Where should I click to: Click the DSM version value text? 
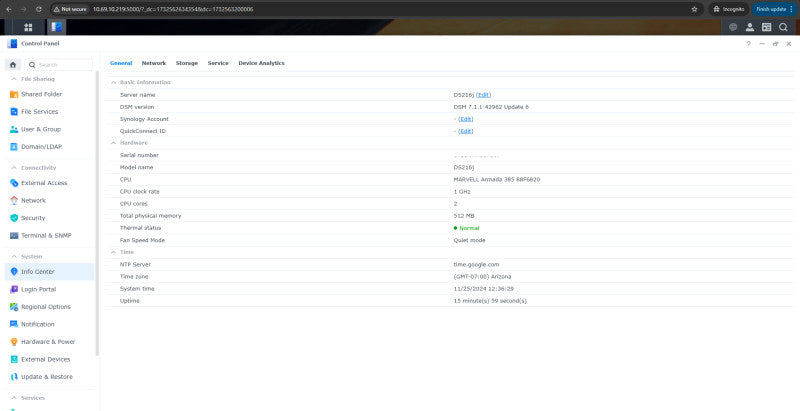tap(491, 107)
